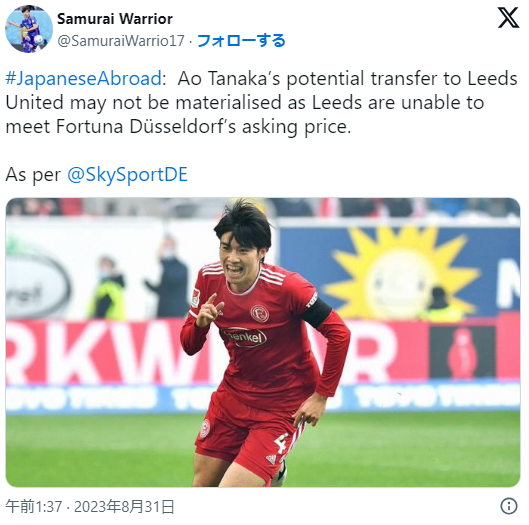Click the 2023年8月31日 date
The width and height of the screenshot is (529, 525).
pyautogui.click(x=124, y=506)
